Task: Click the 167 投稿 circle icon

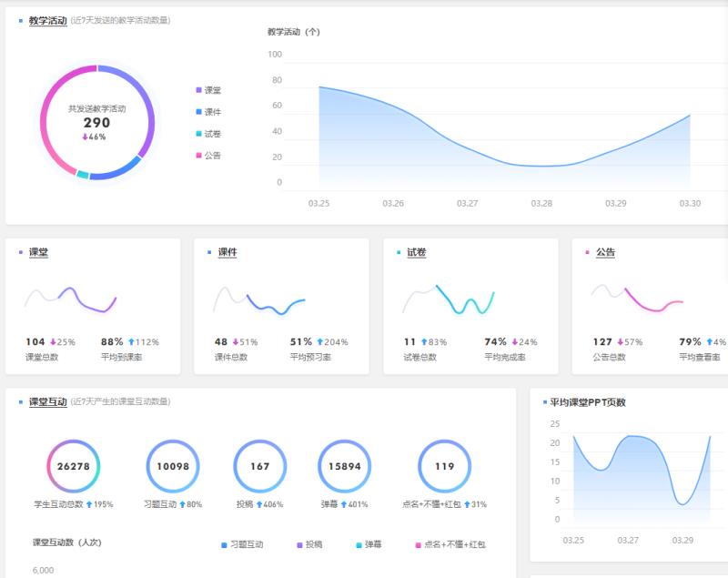Action: point(260,466)
